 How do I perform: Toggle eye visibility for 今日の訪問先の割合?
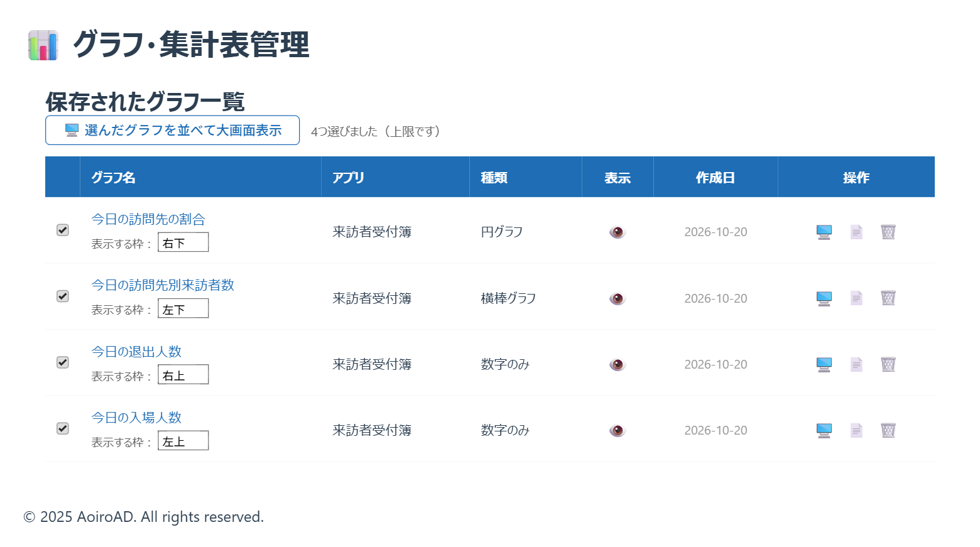[x=618, y=232]
